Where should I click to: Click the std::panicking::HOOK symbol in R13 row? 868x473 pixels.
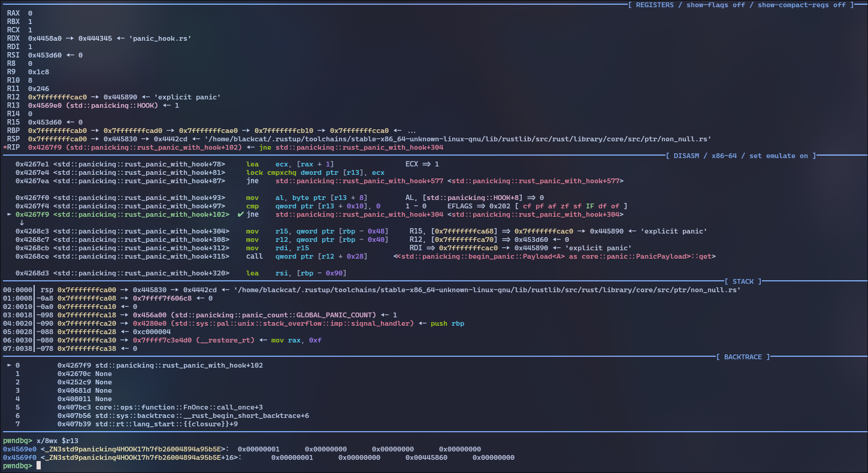coord(114,105)
